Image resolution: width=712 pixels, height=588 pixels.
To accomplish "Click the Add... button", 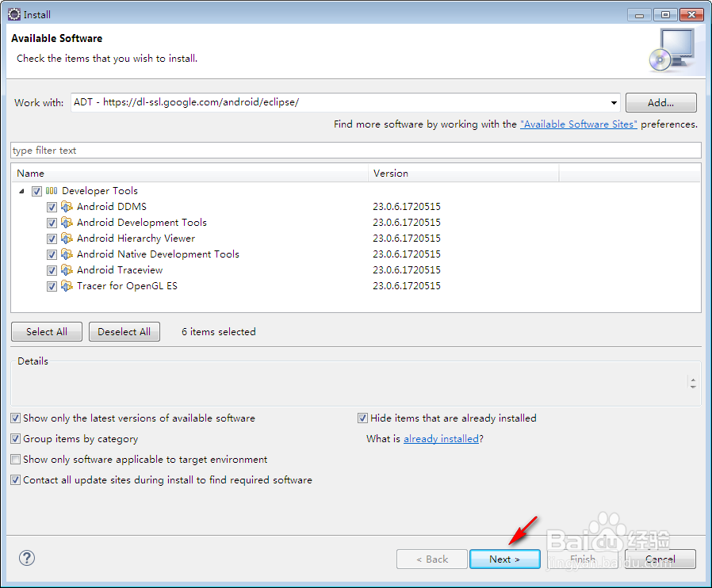I will pos(660,102).
